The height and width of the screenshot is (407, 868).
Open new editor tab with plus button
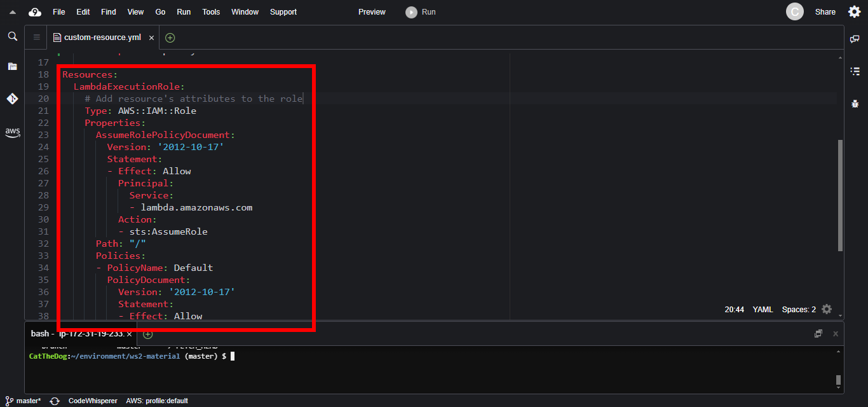pyautogui.click(x=170, y=38)
